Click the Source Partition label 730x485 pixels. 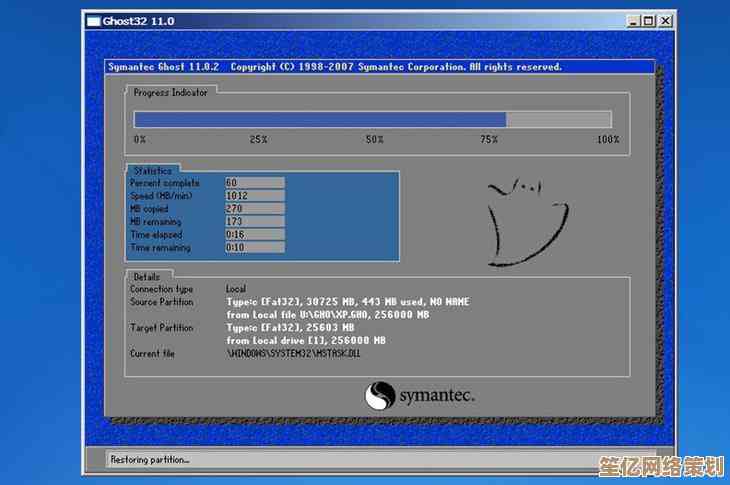click(162, 302)
